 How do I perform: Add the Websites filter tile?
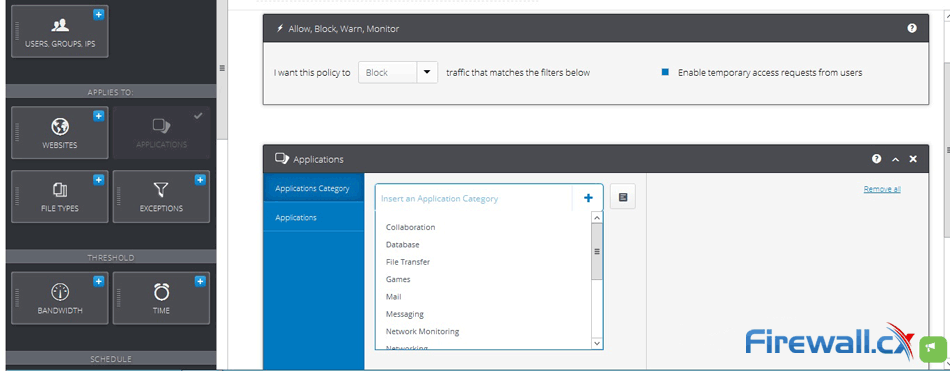(x=60, y=133)
